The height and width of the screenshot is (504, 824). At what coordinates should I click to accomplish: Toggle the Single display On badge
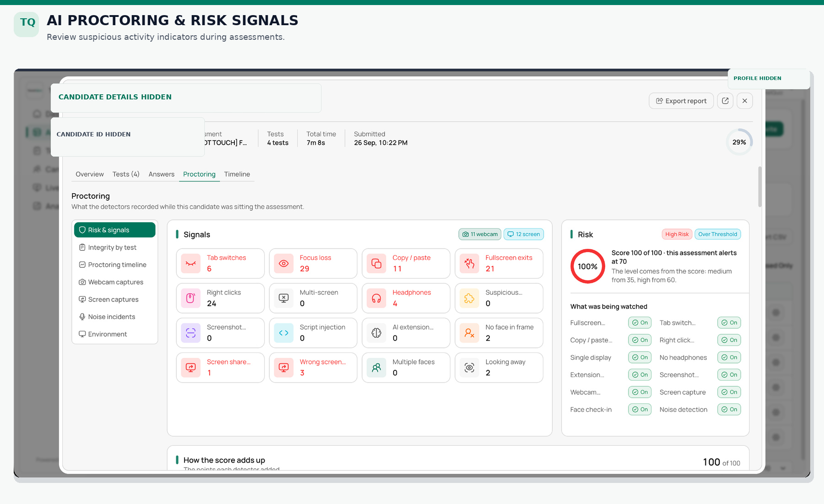click(640, 358)
